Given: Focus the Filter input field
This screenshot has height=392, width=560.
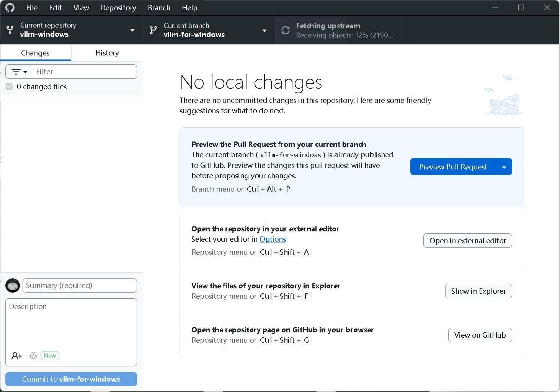Looking at the screenshot, I should point(85,72).
